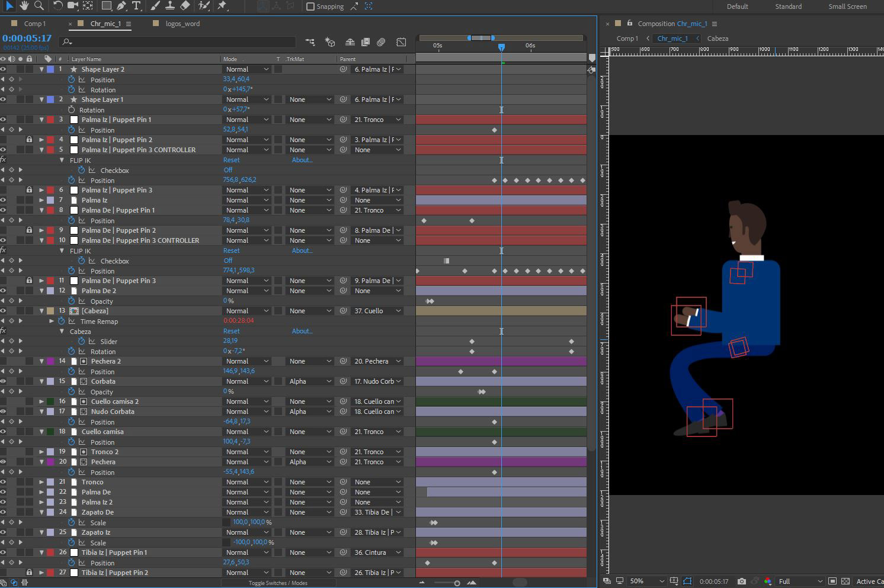Enable Frame Blending icon in timeline
Screen dimensions: 884x588
[x=366, y=42]
